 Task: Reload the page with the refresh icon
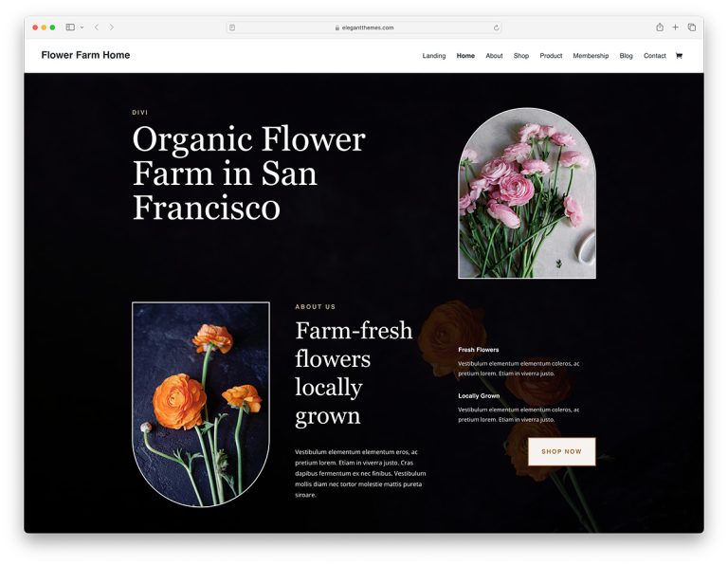[496, 27]
